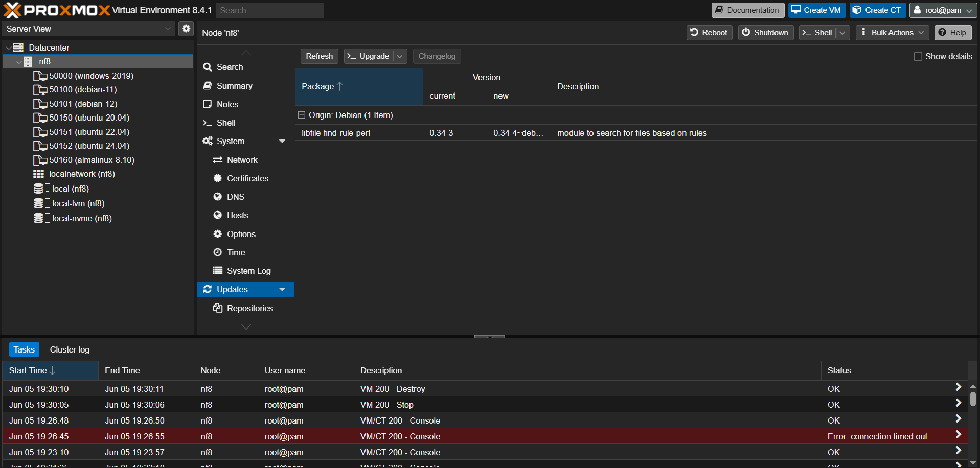The height and width of the screenshot is (468, 980).
Task: Sort by the Package column header
Action: click(359, 87)
